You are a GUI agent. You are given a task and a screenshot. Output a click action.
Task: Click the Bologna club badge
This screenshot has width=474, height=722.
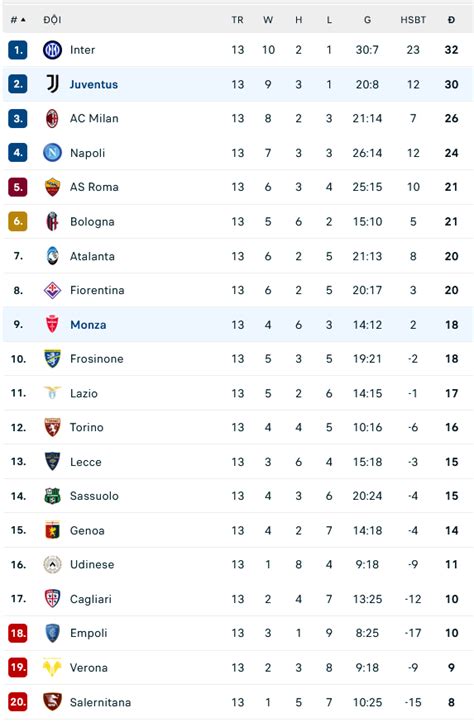pos(53,221)
